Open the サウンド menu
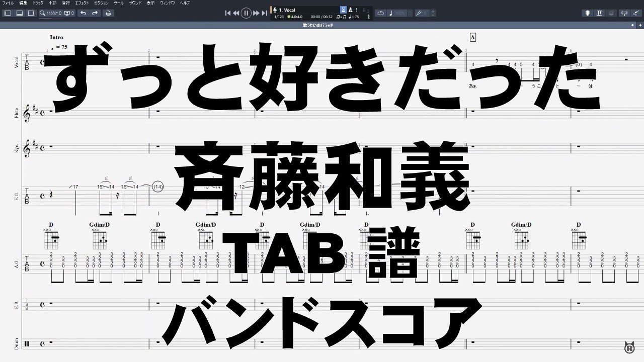Image resolution: width=644 pixels, height=362 pixels. click(x=135, y=3)
